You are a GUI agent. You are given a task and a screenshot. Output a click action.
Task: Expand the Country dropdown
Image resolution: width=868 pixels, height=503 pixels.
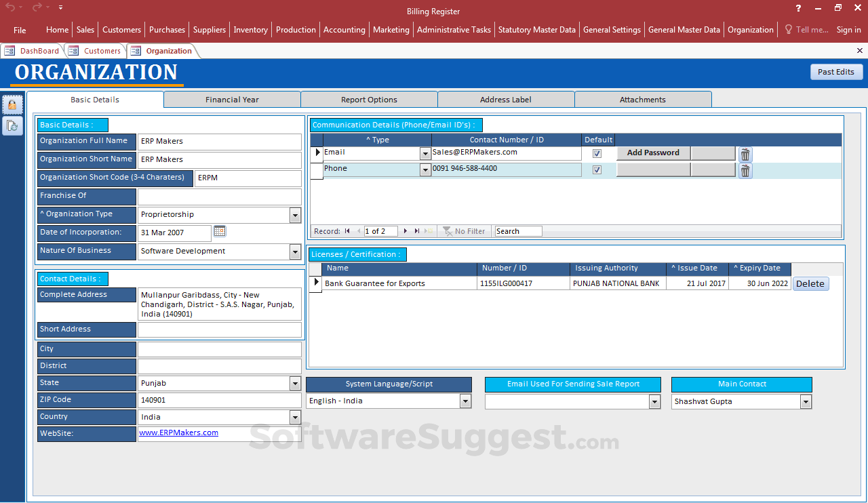[296, 418]
